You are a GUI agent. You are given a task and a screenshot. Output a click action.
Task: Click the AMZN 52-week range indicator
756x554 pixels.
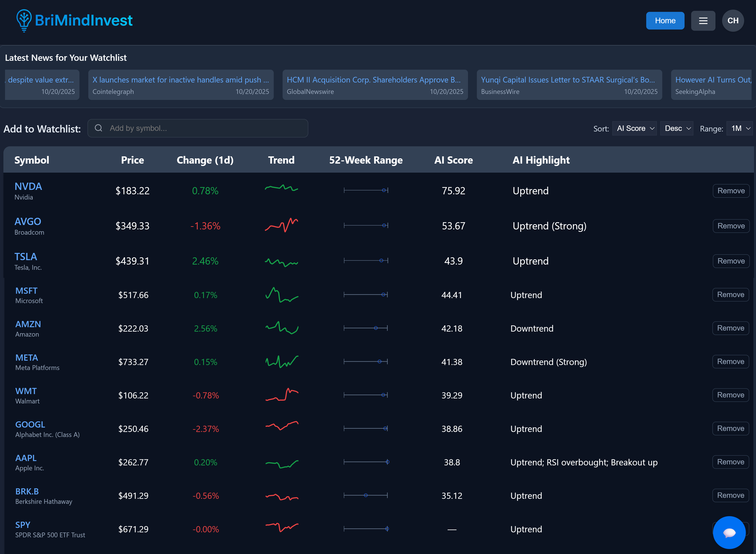coord(366,328)
